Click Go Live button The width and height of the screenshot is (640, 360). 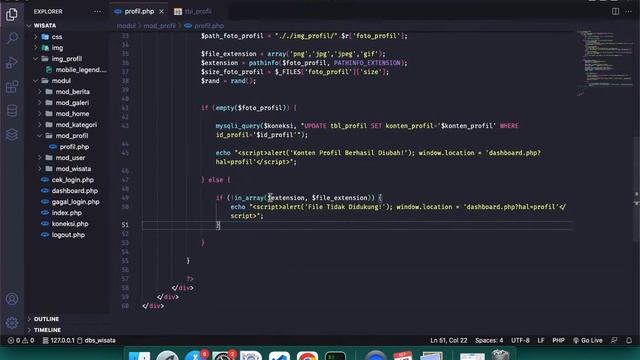588,340
